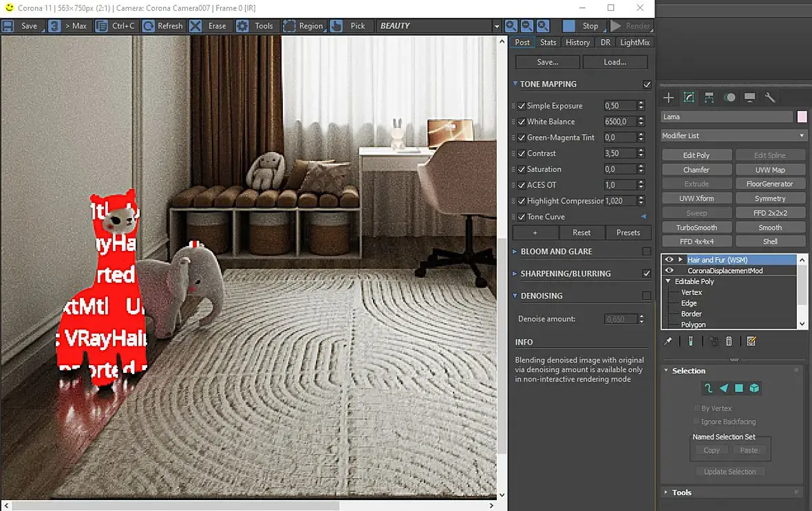Screen dimensions: 812x511
Task: Open the Hierarchy command panel tab
Action: pos(709,98)
